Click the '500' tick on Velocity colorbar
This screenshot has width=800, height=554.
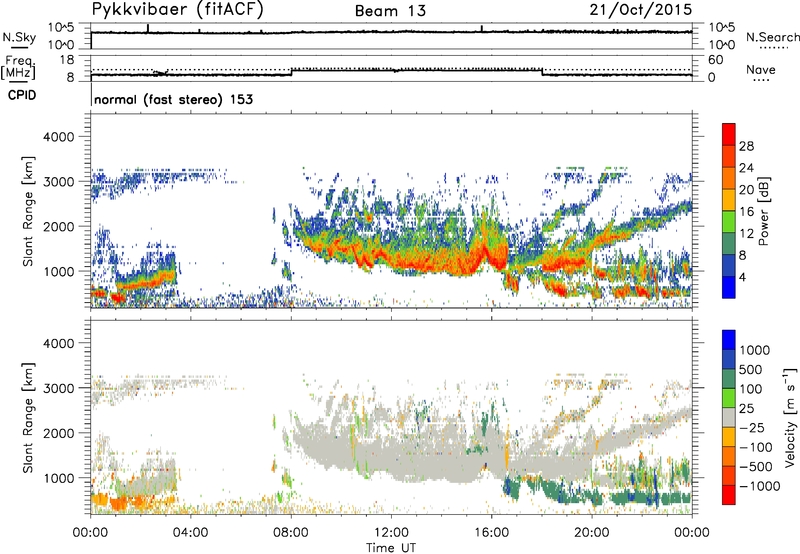coord(751,369)
